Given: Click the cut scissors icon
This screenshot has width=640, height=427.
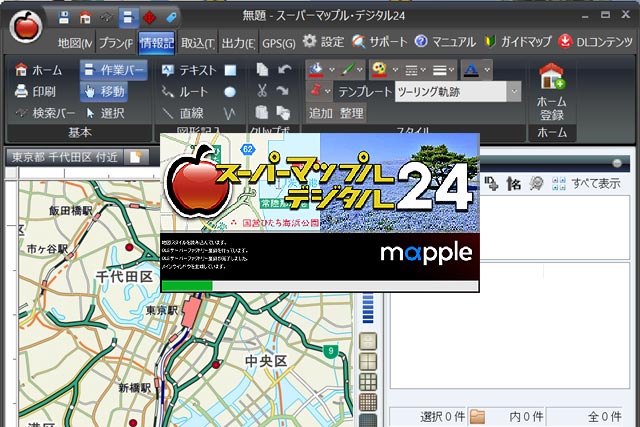Looking at the screenshot, I should [x=262, y=91].
